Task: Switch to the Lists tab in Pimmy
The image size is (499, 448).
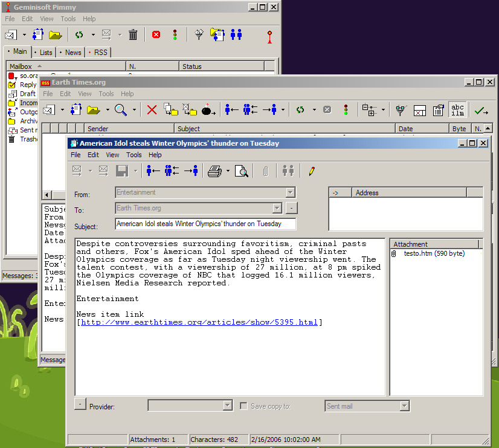Action: [x=43, y=52]
